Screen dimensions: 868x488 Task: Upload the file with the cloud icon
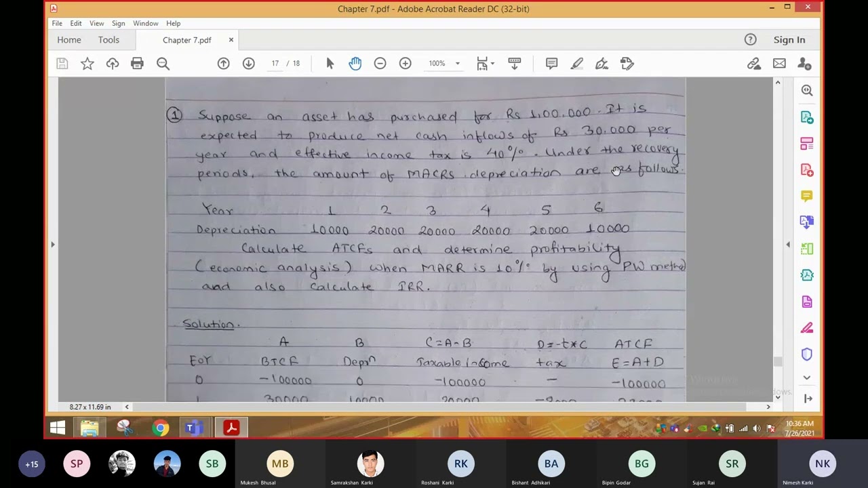113,64
